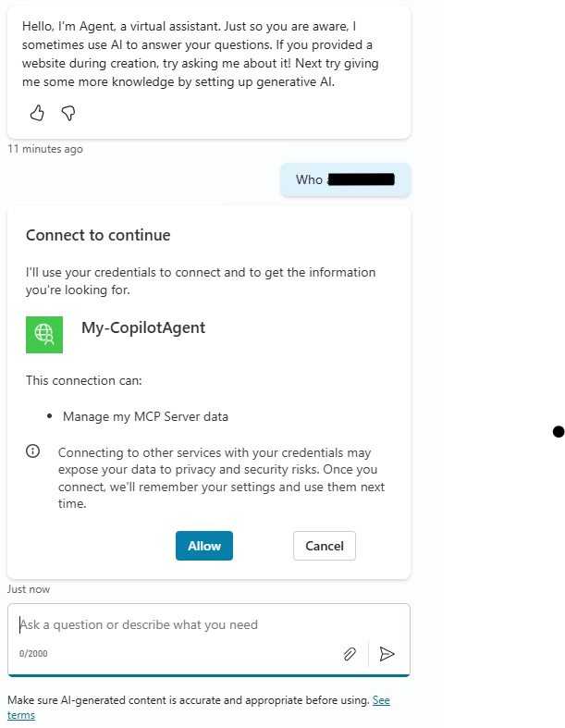Click the greeting message text from Agent
Screen dimensions: 565x728
point(200,54)
